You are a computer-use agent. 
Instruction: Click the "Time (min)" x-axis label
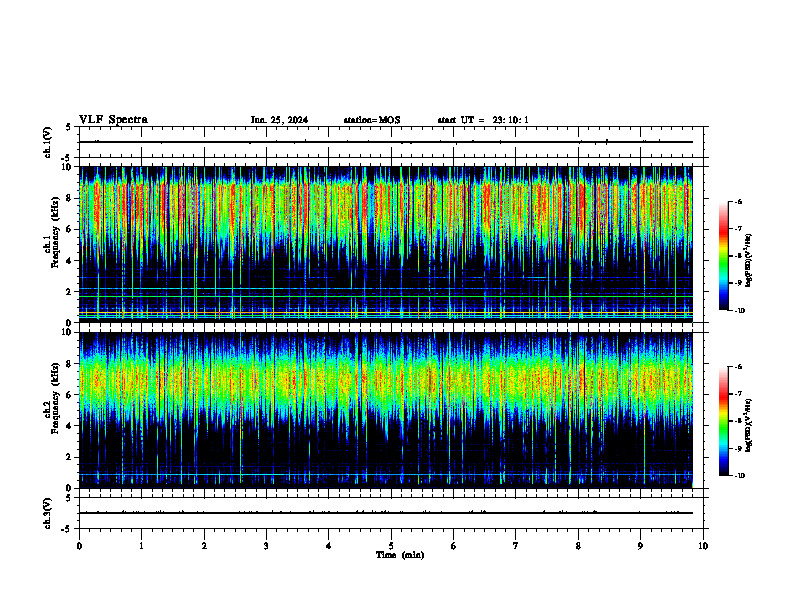coord(400,555)
